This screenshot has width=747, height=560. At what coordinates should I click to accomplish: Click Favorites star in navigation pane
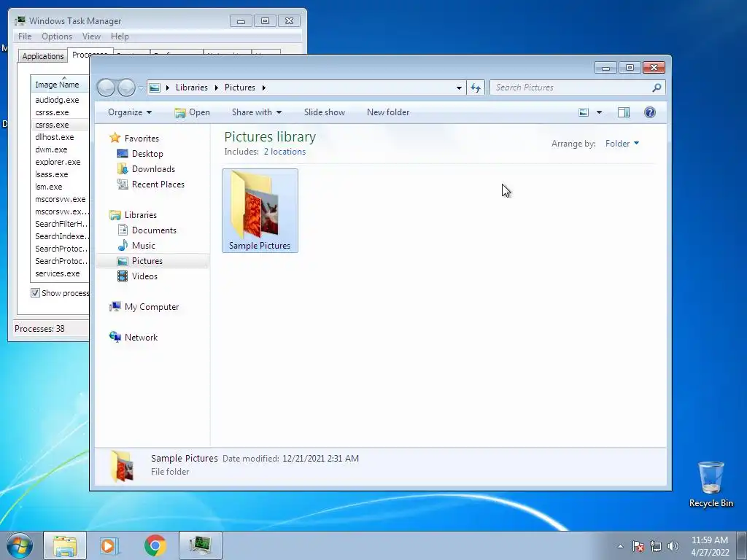(115, 138)
